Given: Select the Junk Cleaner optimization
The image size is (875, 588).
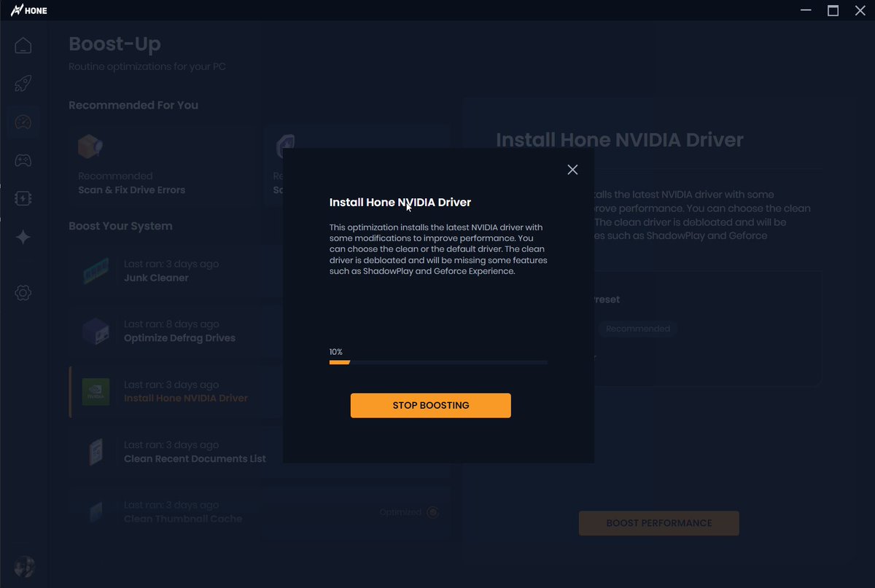Looking at the screenshot, I should pos(260,271).
